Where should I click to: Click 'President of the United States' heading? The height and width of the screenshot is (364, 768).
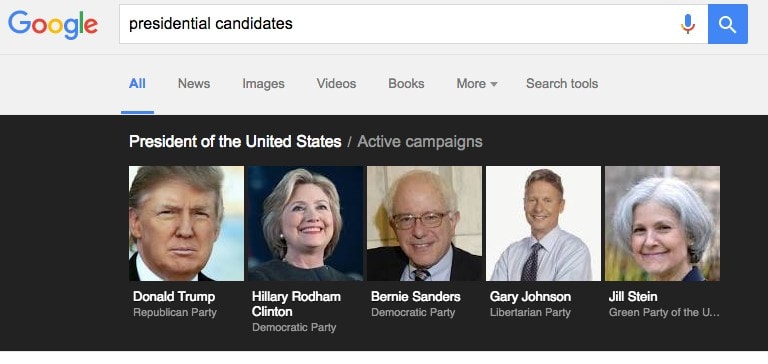[x=235, y=142]
